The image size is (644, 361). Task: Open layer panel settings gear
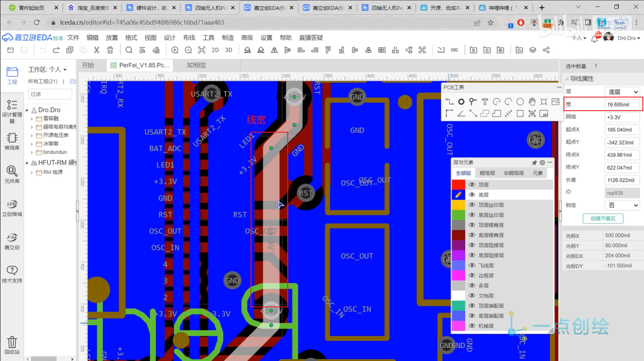click(542, 162)
